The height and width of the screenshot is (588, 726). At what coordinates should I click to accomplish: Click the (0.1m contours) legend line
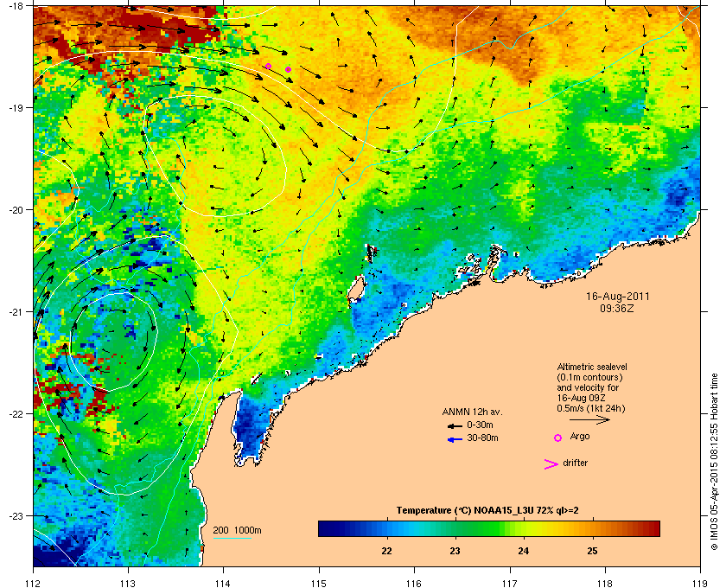tap(589, 377)
